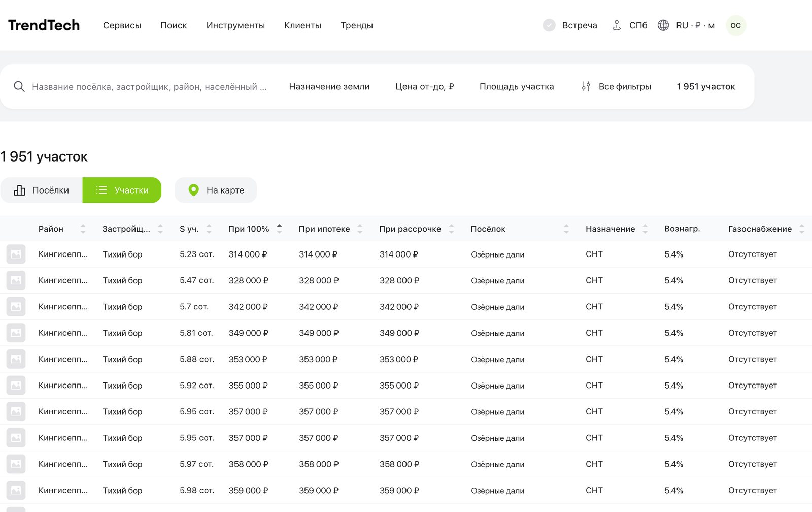This screenshot has height=512, width=812.
Task: Sort by При ипотеке column
Action: pos(360,229)
